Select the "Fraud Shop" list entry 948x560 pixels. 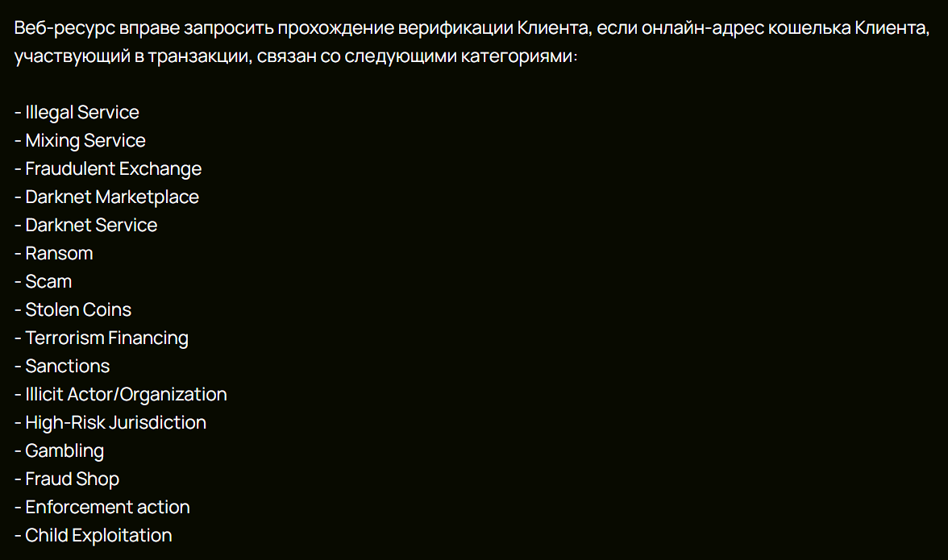72,479
